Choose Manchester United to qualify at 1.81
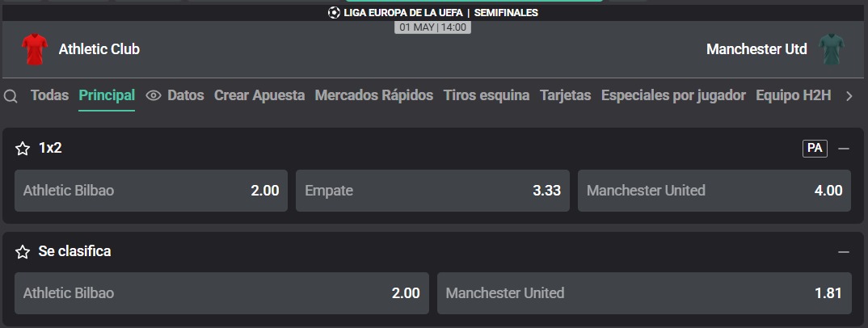 coord(644,293)
